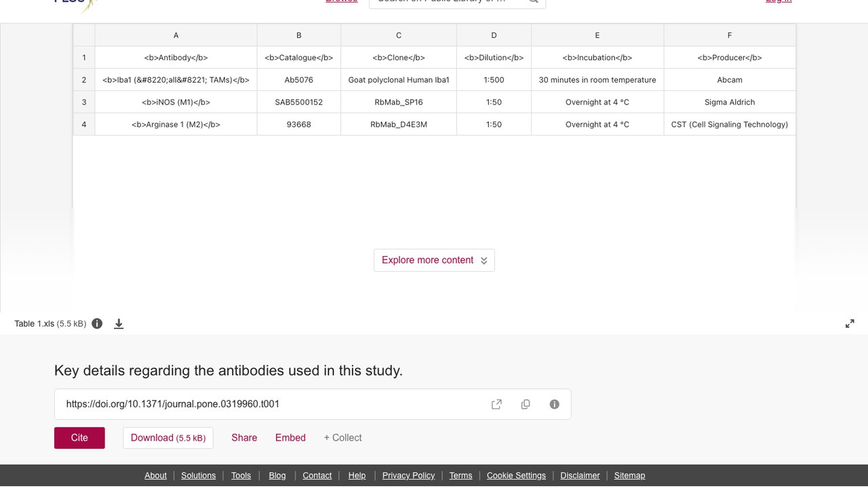Select column A header
The height and width of the screenshot is (488, 868).
point(176,35)
